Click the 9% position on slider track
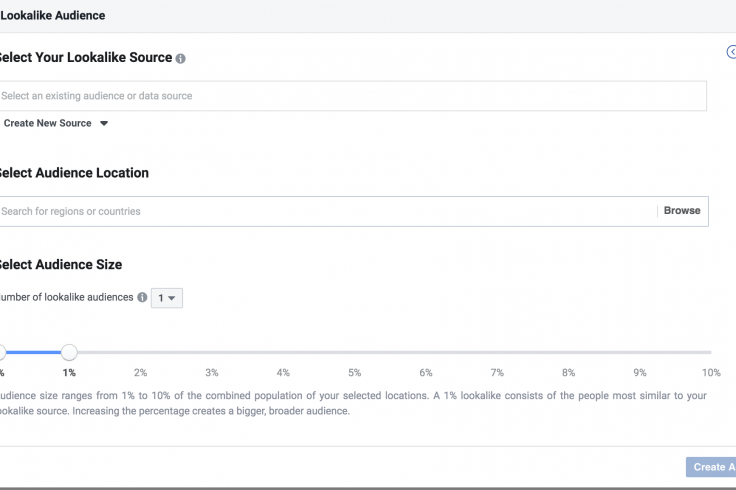The width and height of the screenshot is (736, 490). [x=640, y=352]
